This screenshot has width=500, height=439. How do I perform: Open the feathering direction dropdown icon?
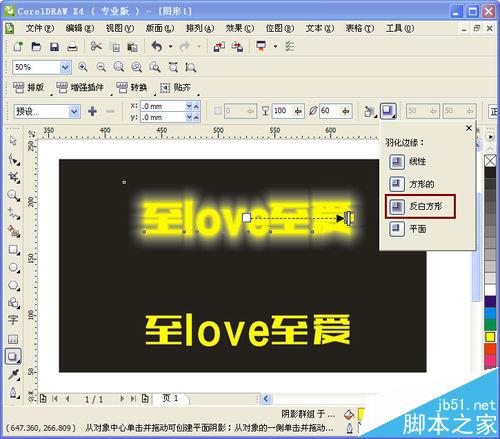(x=369, y=111)
